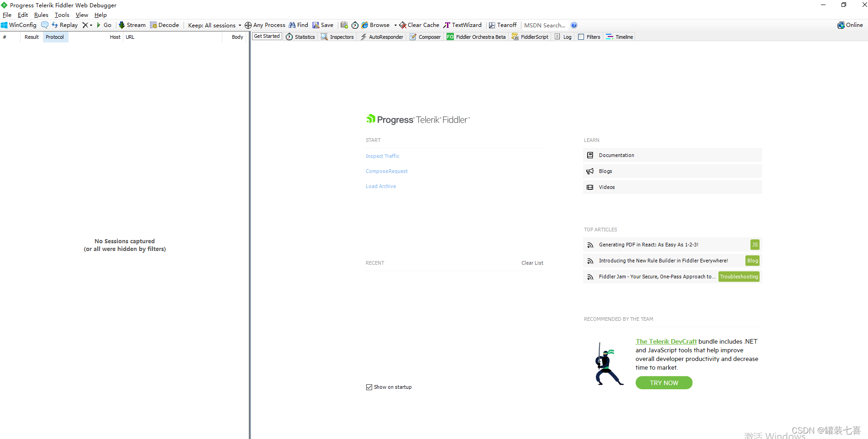Image resolution: width=868 pixels, height=439 pixels.
Task: Save sessions with the Save button
Action: point(323,25)
